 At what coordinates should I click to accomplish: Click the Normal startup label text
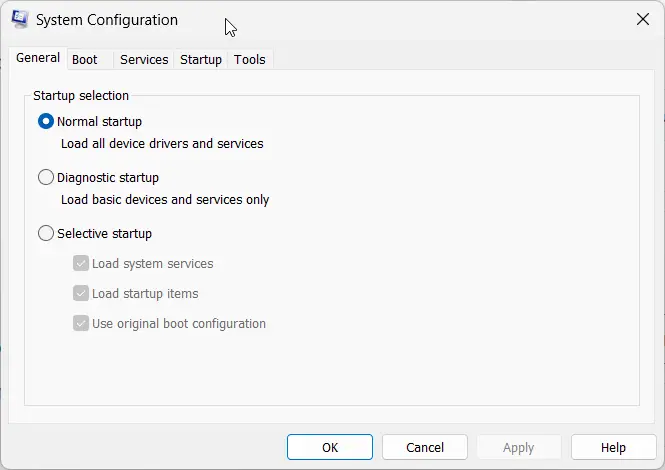click(x=99, y=122)
